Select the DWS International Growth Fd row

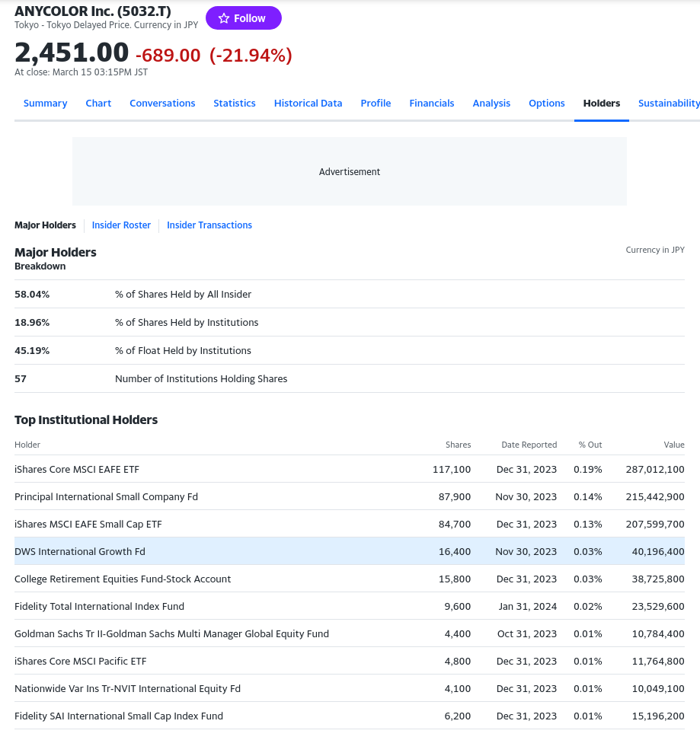pos(80,551)
